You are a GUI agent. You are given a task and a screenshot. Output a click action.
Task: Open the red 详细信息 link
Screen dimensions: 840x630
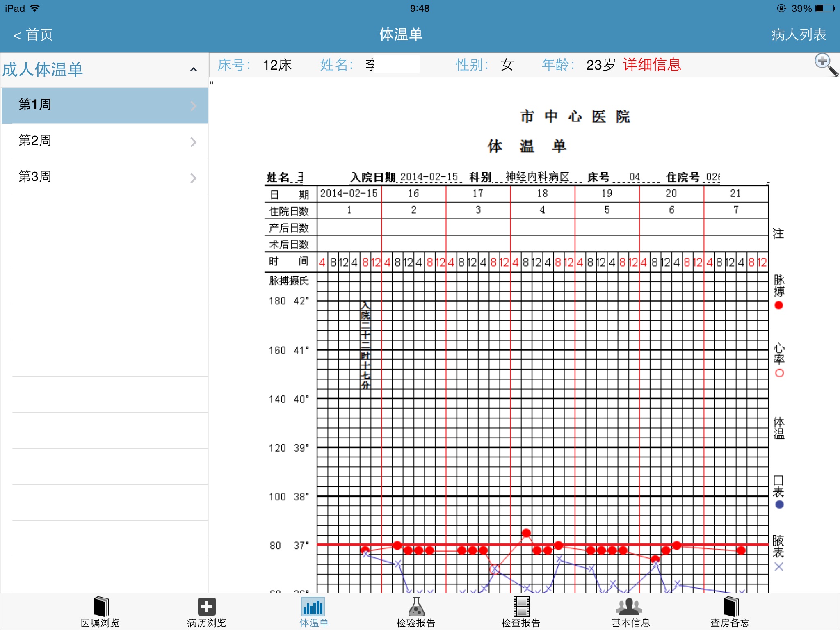coord(652,65)
